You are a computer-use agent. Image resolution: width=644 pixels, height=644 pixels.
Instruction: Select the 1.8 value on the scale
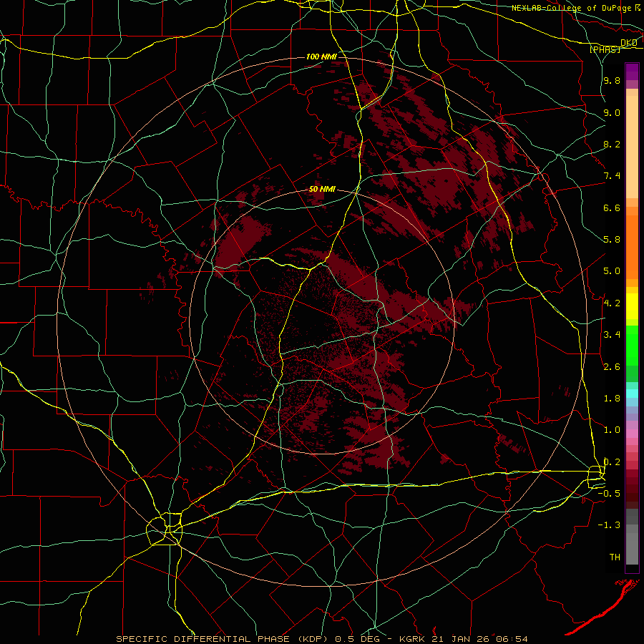coord(612,399)
